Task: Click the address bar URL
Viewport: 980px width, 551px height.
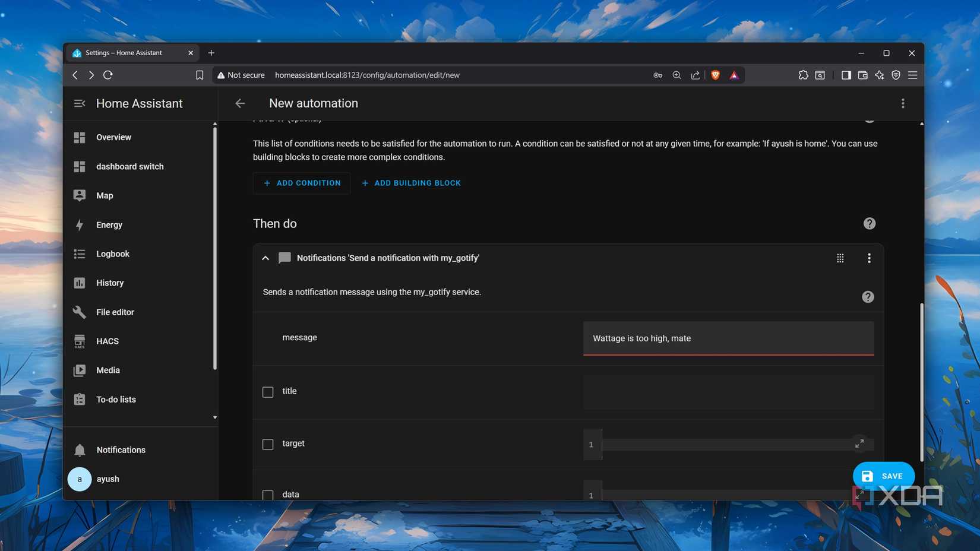Action: pos(367,75)
